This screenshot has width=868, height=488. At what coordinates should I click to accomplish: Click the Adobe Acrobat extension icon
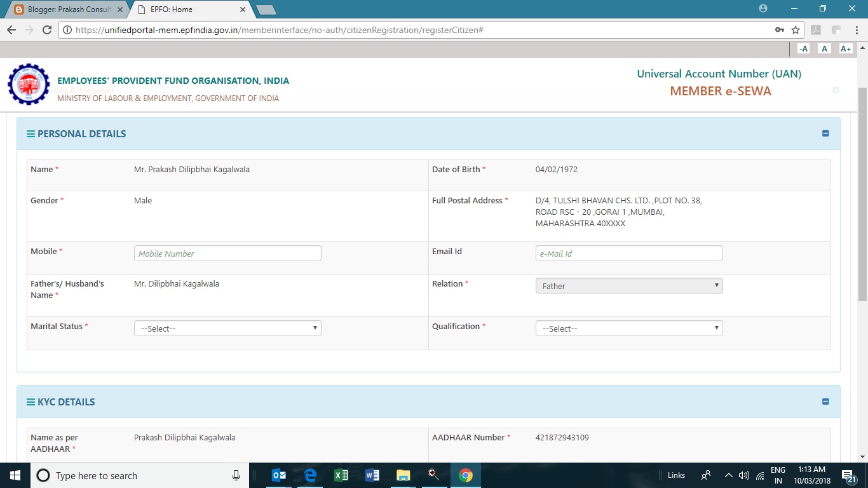click(x=816, y=30)
